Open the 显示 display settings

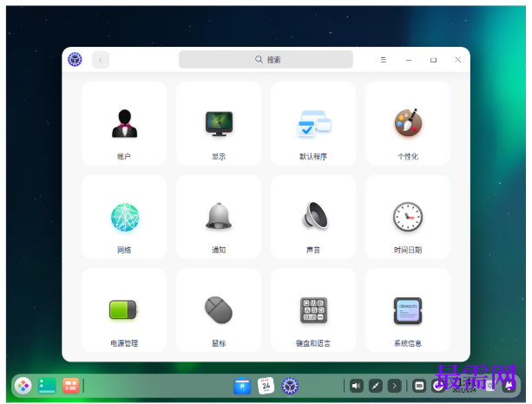pos(219,123)
